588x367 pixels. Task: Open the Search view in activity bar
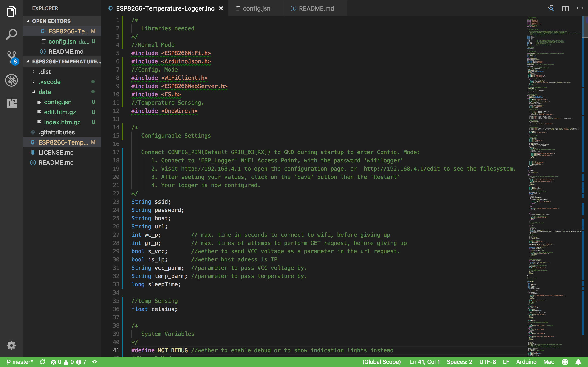click(11, 34)
